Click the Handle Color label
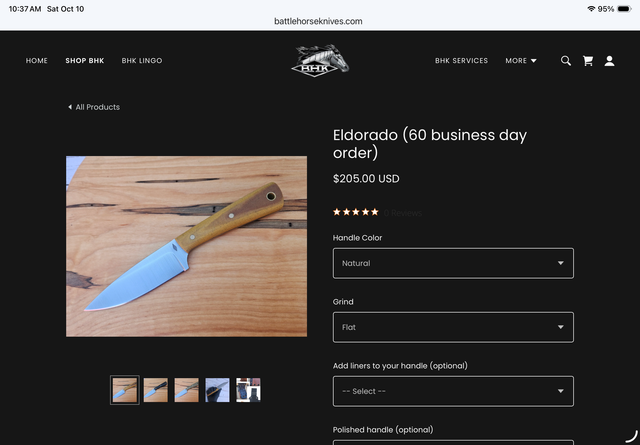Image resolution: width=640 pixels, height=445 pixels. click(357, 238)
